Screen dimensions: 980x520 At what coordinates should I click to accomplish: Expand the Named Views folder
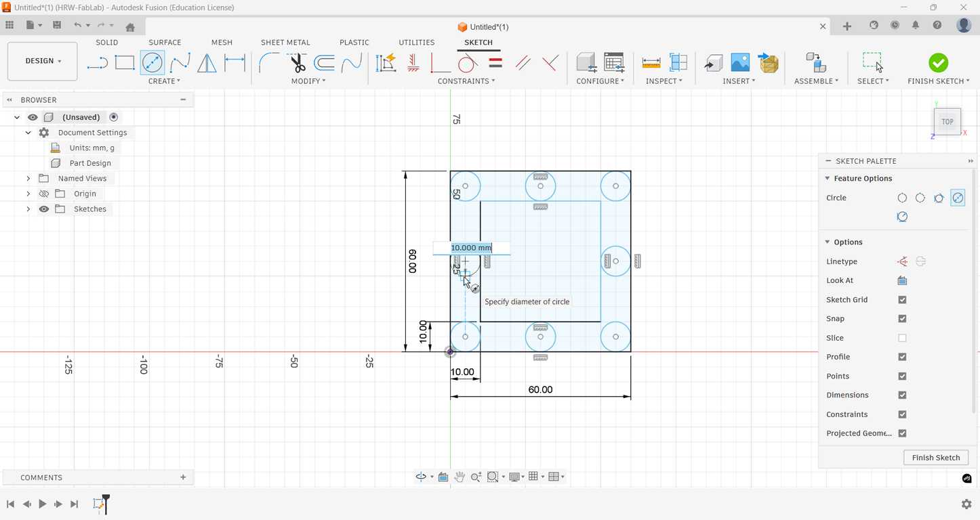point(28,179)
